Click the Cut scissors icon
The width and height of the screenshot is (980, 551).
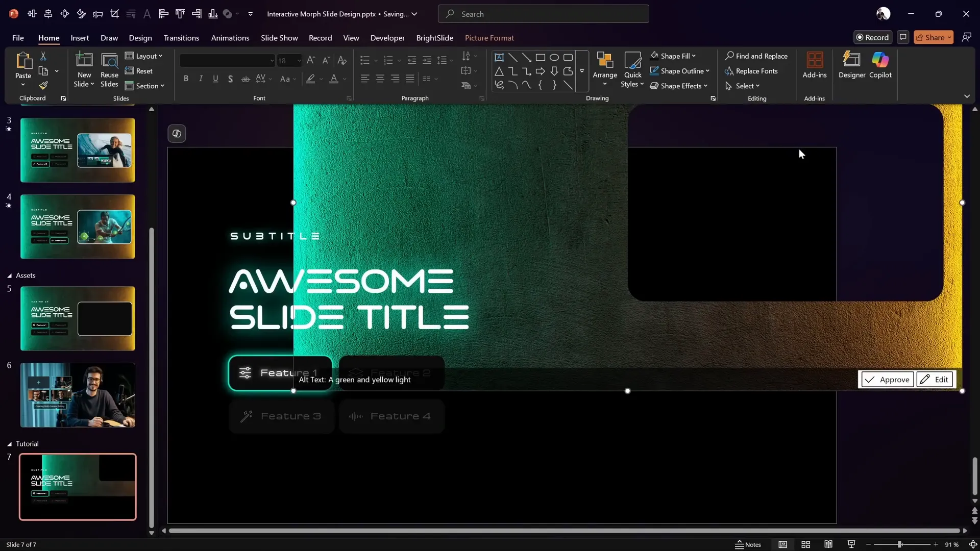tap(43, 56)
